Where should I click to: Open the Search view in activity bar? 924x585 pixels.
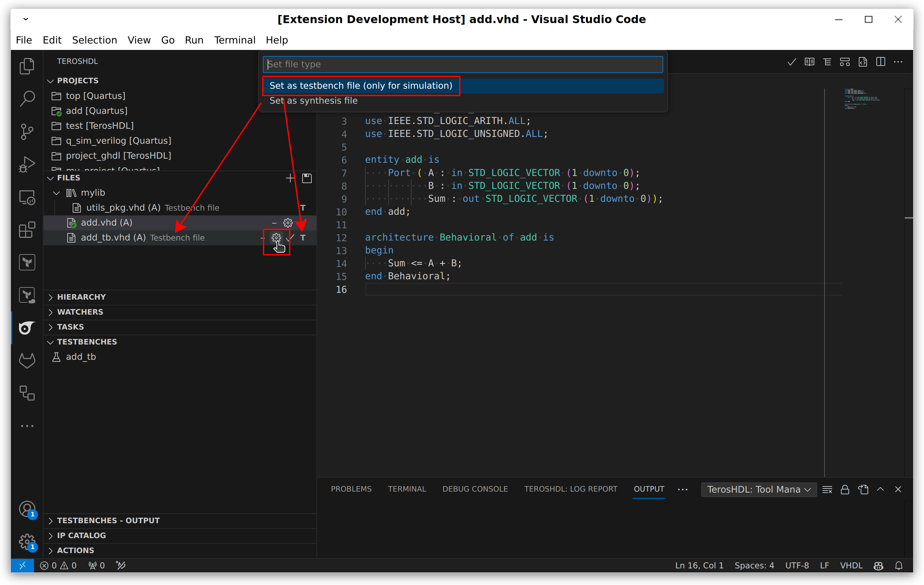[27, 99]
